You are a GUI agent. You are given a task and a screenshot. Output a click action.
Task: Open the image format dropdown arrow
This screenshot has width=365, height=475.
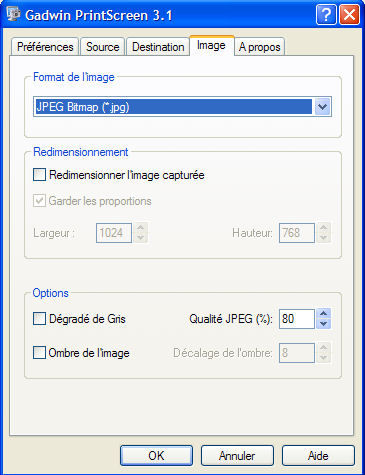[322, 107]
